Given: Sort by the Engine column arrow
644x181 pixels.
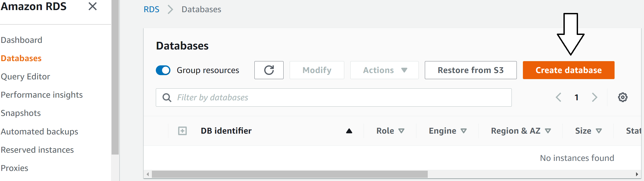Looking at the screenshot, I should click(x=464, y=131).
